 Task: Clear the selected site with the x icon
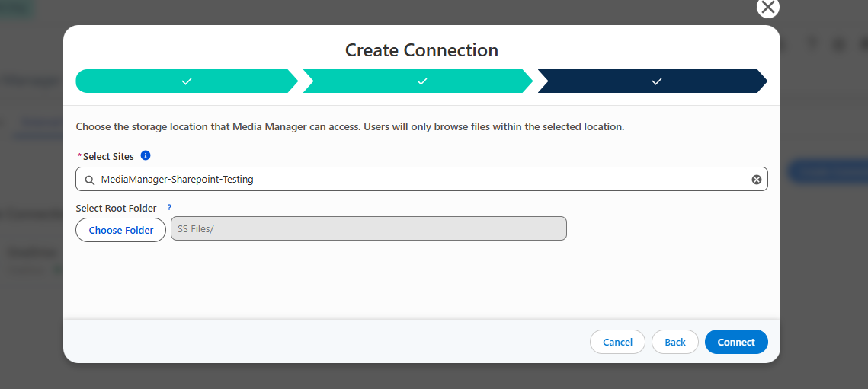point(756,180)
